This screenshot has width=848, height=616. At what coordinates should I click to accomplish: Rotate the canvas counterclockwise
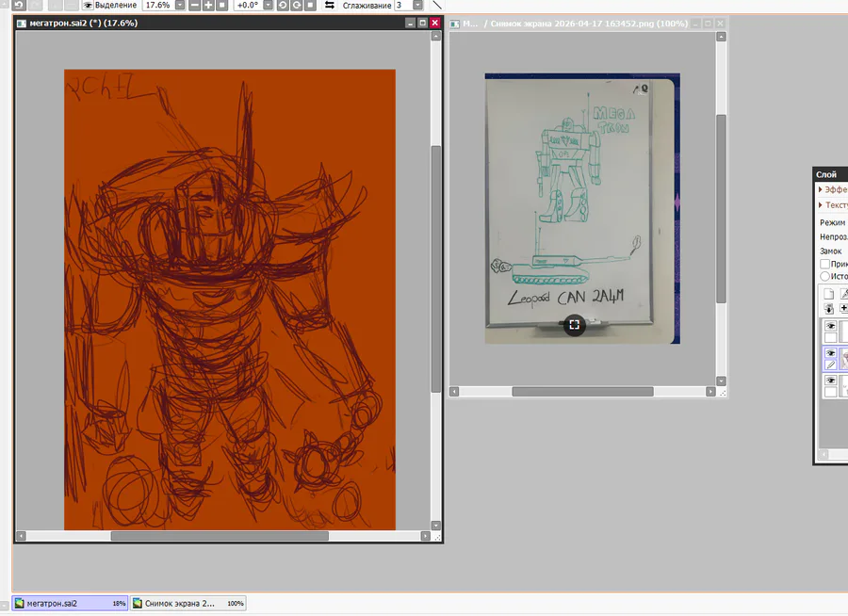pos(282,5)
